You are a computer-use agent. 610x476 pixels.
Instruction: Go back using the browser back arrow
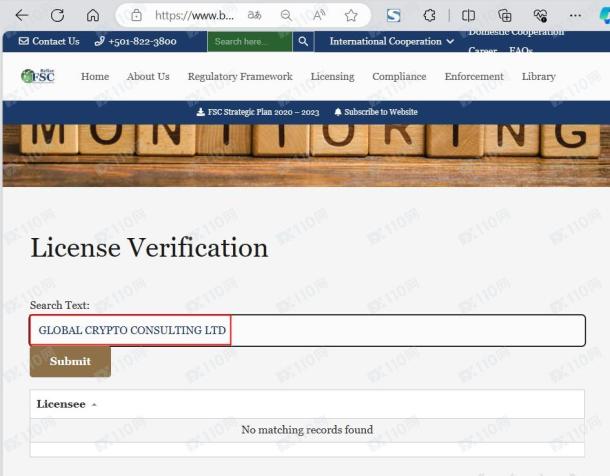pos(22,16)
